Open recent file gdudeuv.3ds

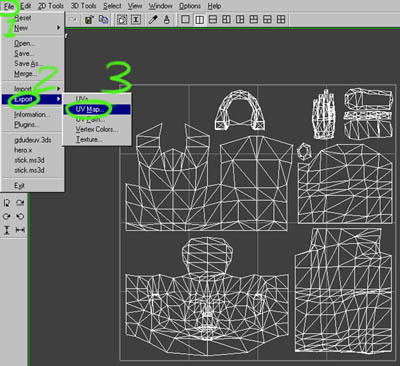tap(33, 140)
